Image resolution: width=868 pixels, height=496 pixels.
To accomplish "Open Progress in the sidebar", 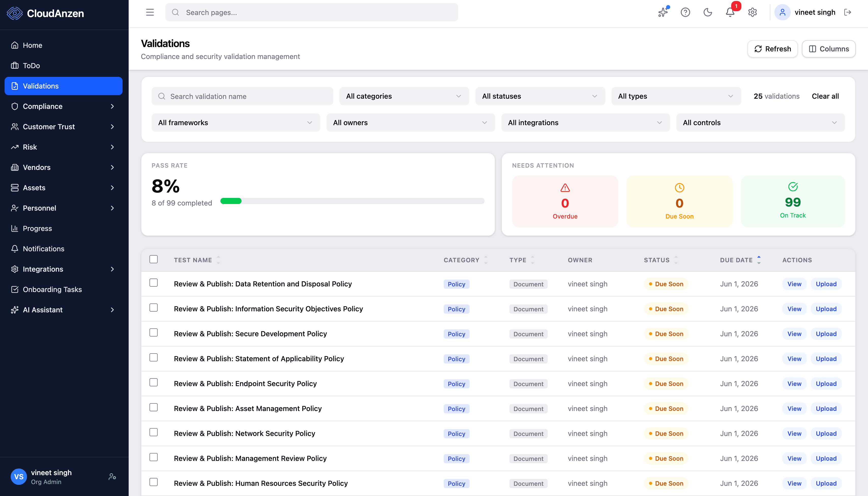I will coord(63,228).
